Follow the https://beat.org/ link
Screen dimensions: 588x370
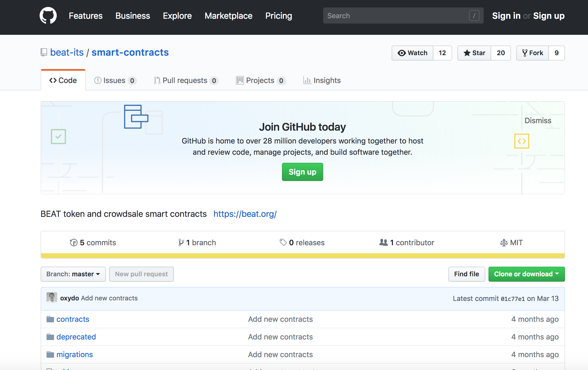pos(245,214)
